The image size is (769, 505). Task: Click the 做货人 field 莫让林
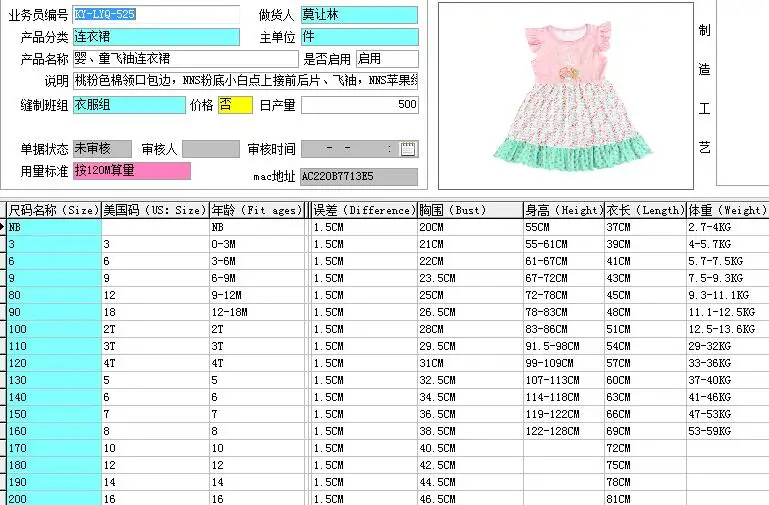click(x=359, y=15)
